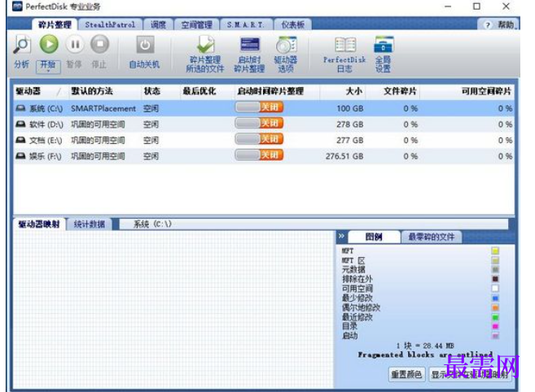Open Drive Options (驱动器选项) icon
The image size is (535, 392).
tap(286, 45)
